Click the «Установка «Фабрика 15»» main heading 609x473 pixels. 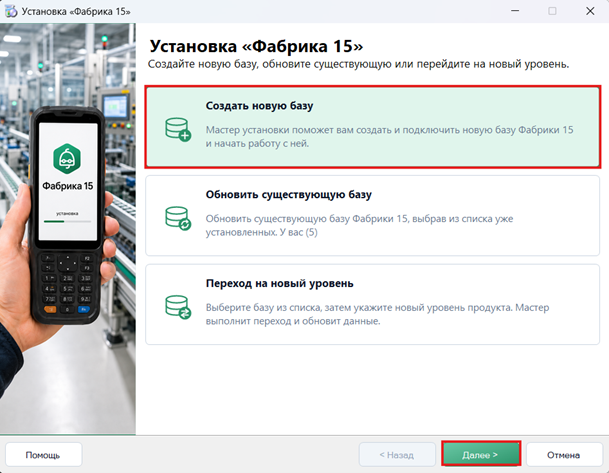[256, 46]
